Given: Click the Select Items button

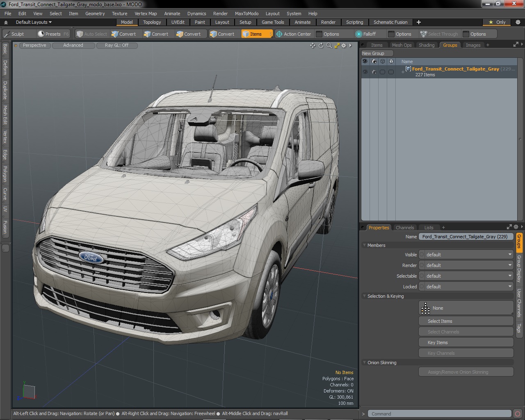Looking at the screenshot, I should [x=466, y=321].
